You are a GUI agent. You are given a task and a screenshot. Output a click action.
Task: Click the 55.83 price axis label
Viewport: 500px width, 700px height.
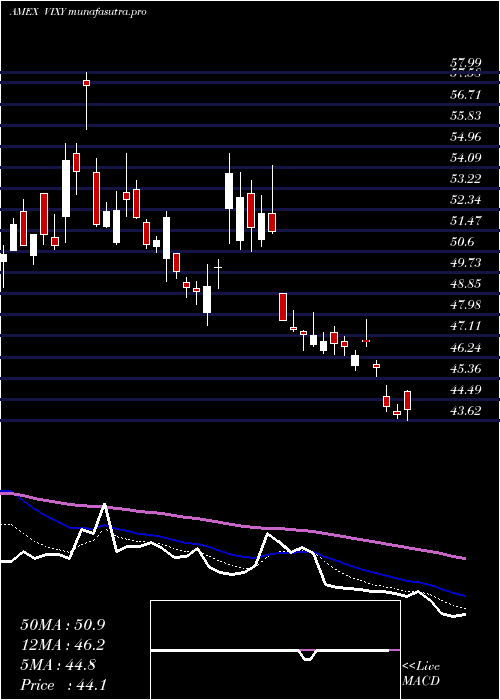(x=466, y=116)
